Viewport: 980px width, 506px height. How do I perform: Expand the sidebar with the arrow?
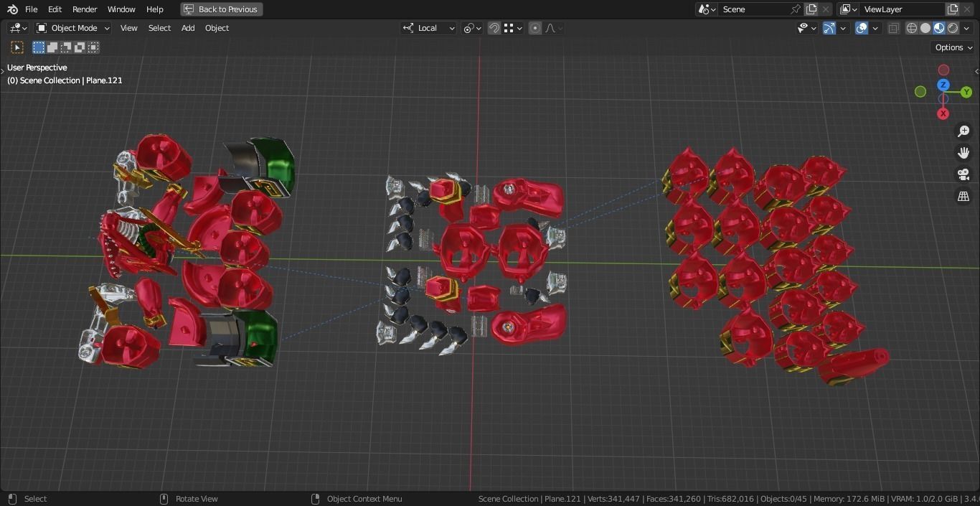click(x=976, y=71)
